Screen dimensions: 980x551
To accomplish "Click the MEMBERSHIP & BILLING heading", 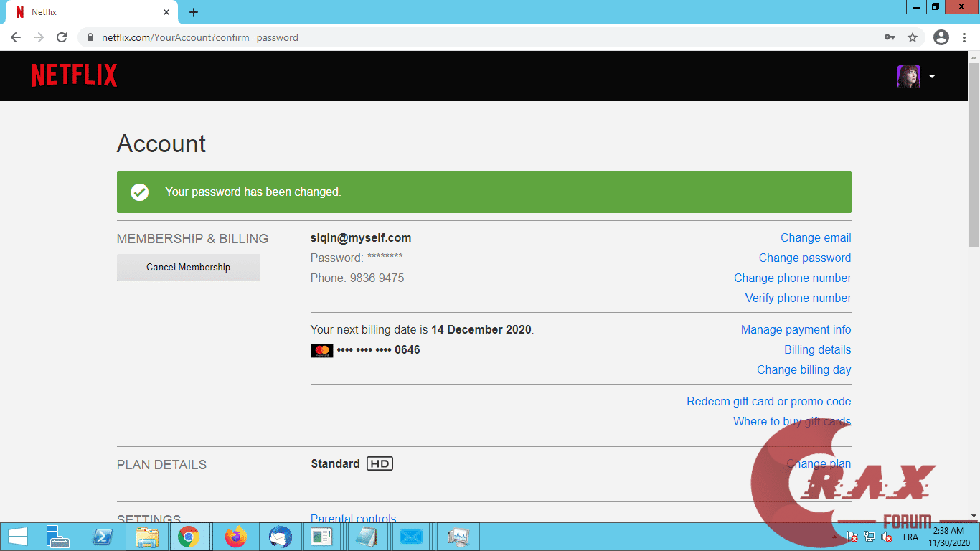I will [x=192, y=239].
